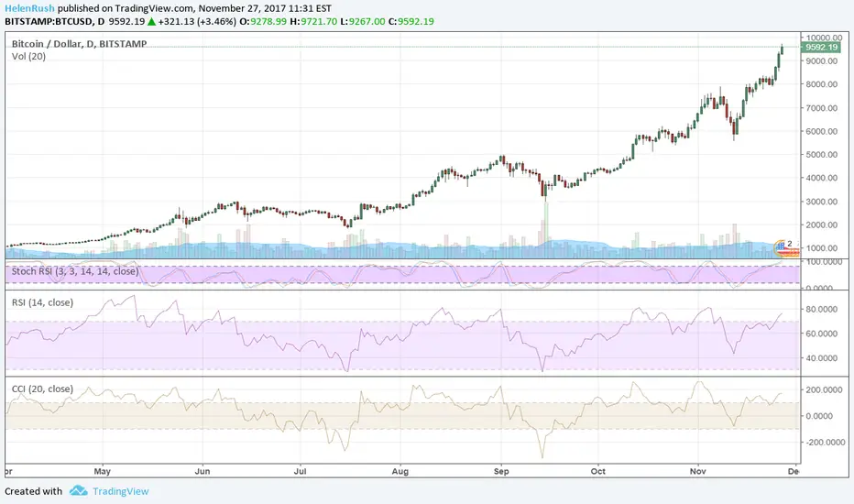854x504 pixels.
Task: Click the 40.0000 RSI axis label
Action: [821, 358]
